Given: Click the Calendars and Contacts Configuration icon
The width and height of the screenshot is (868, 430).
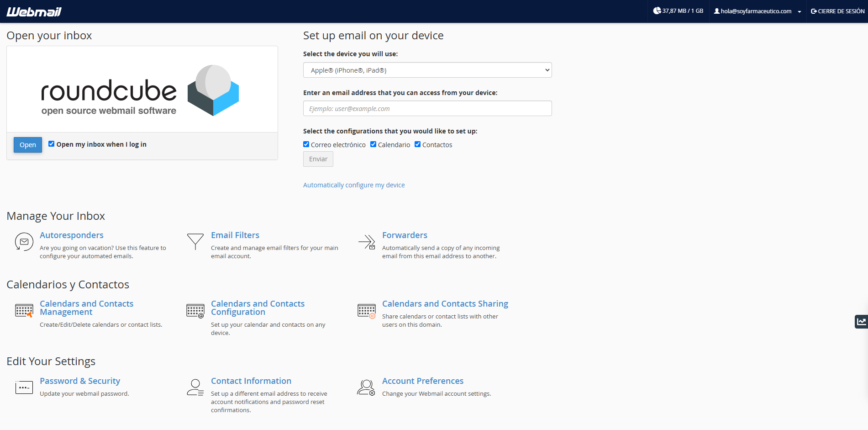Looking at the screenshot, I should [x=195, y=311].
